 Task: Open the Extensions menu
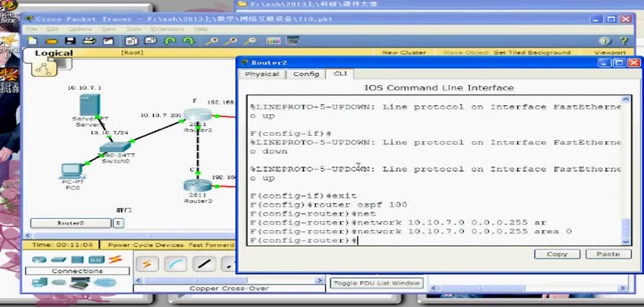(x=167, y=29)
